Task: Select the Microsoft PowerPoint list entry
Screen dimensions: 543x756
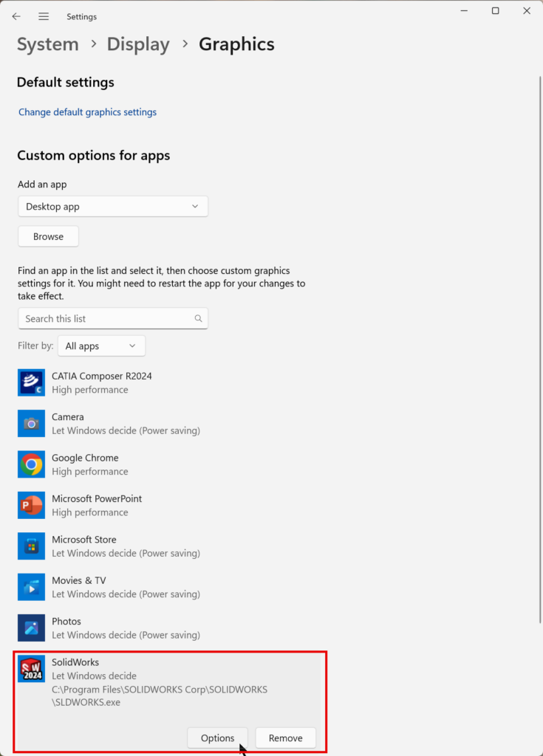Action: (169, 505)
